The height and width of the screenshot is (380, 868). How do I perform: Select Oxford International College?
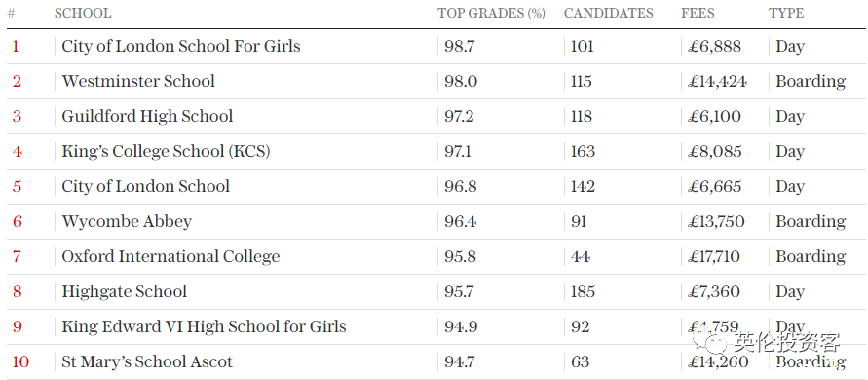[170, 256]
